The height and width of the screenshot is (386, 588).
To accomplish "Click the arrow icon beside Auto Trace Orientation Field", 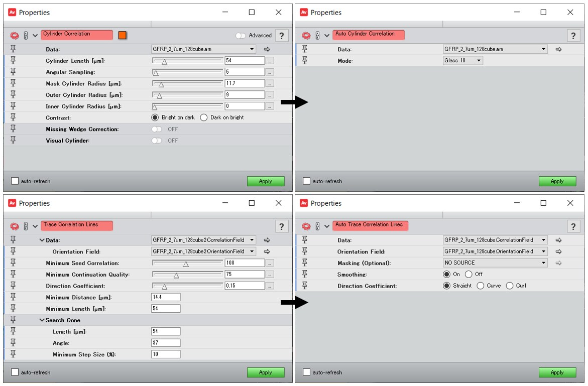I will 558,251.
